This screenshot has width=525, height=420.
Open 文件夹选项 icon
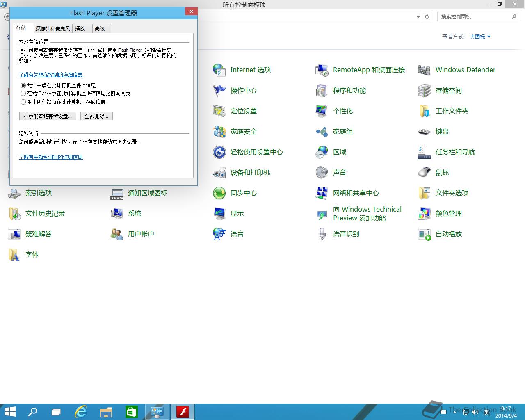tap(425, 193)
